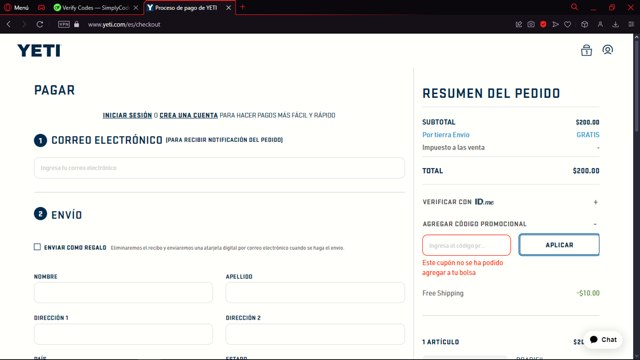Open the game controller tab icon
This screenshot has width=640, height=360.
click(x=41, y=7)
